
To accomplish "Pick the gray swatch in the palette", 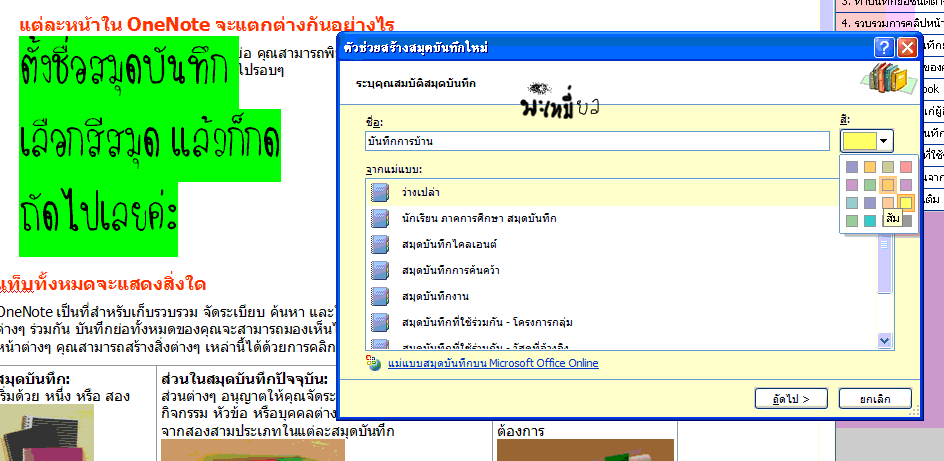I will click(x=907, y=221).
